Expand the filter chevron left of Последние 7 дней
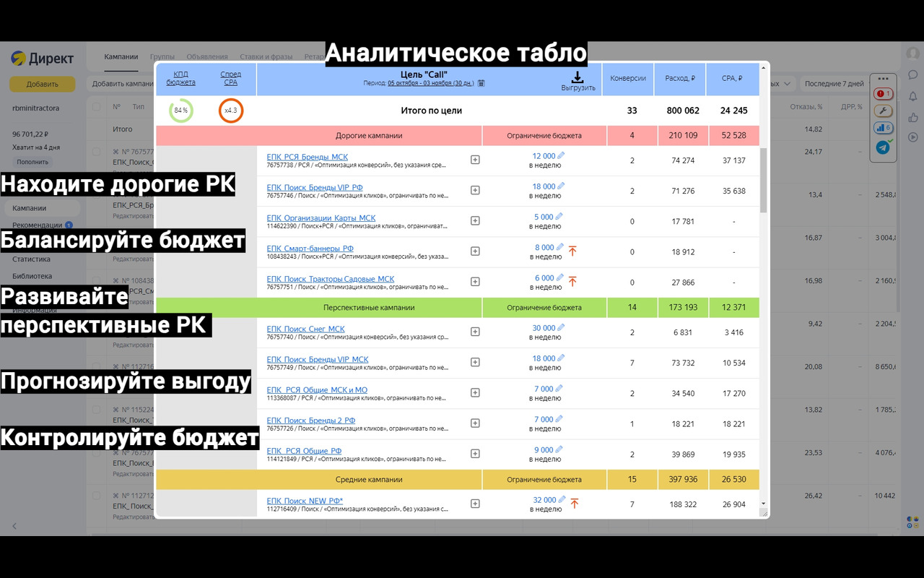This screenshot has height=578, width=924. click(x=786, y=85)
